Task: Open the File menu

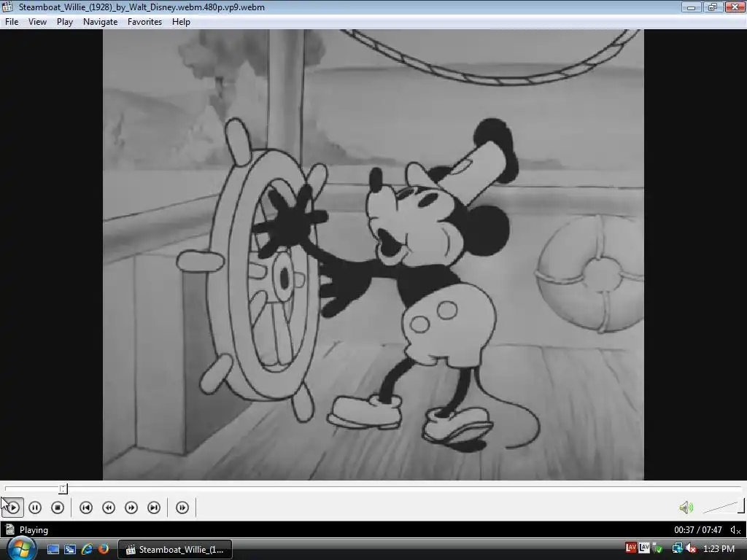Action: coord(12,22)
